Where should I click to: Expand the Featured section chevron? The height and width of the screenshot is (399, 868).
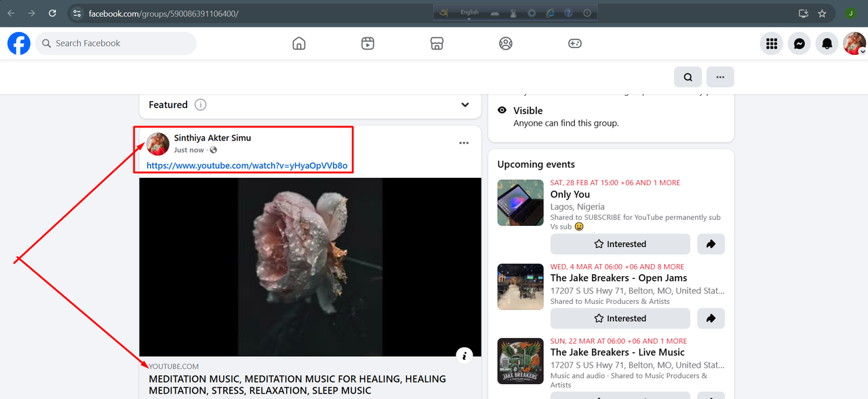click(465, 104)
